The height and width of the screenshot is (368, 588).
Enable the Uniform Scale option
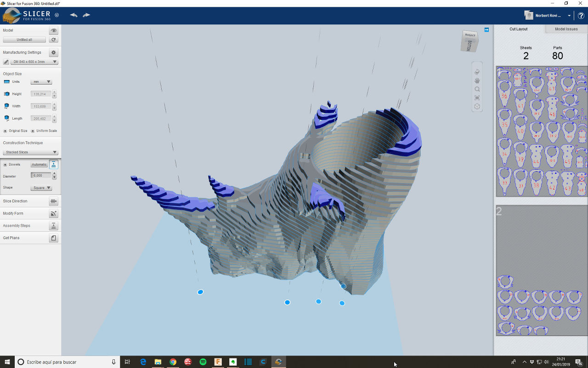[x=33, y=131]
